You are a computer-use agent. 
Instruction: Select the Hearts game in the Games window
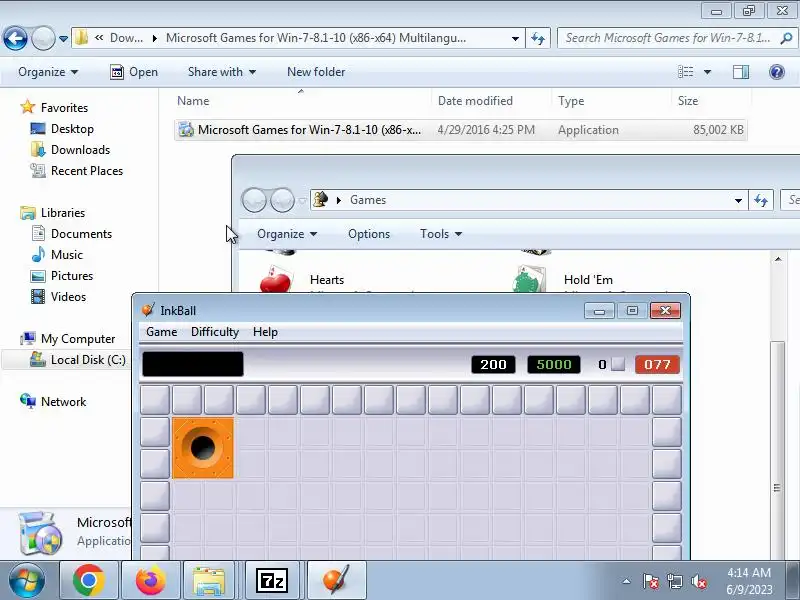[x=327, y=280]
